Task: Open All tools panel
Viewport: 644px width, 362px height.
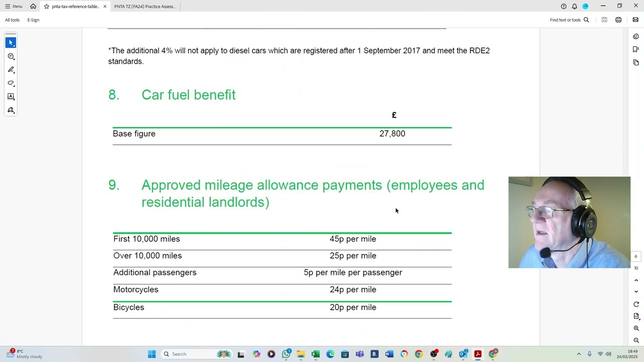Action: click(12, 20)
